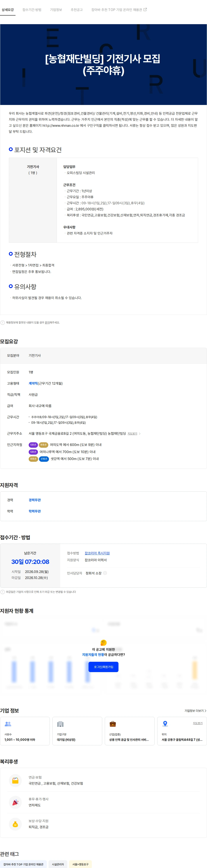207x868 pixels.
Task: Open 지도보기 link beside 근무지주소
Action: pyautogui.click(x=132, y=434)
